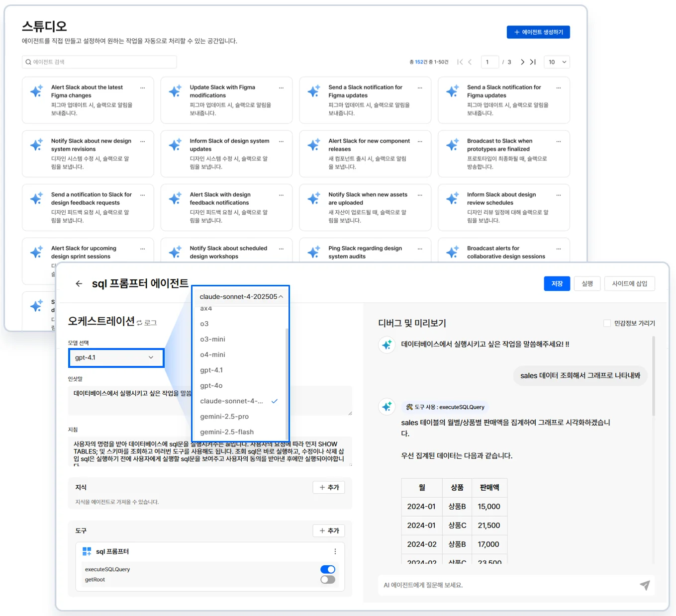Open the three-dot menu for sql 프롬프터 tool
Viewport: 676px width, 616px height.
[x=335, y=551]
